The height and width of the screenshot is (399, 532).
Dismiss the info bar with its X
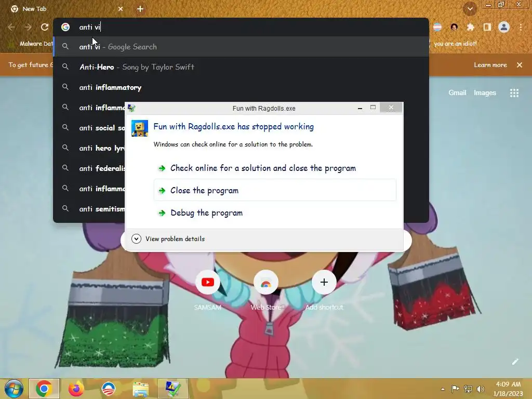pyautogui.click(x=520, y=65)
